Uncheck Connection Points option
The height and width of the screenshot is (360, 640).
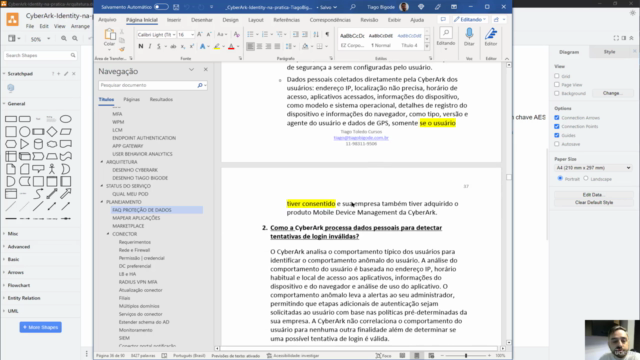point(557,127)
